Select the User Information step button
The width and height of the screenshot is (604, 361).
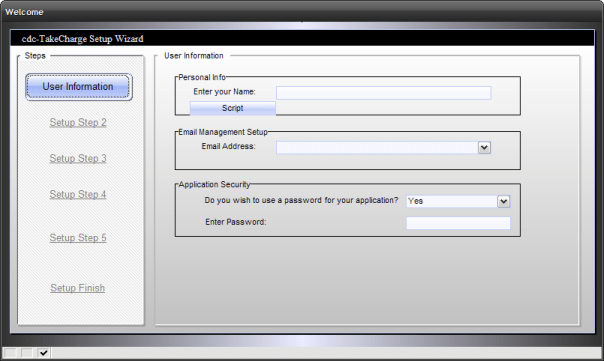click(79, 87)
